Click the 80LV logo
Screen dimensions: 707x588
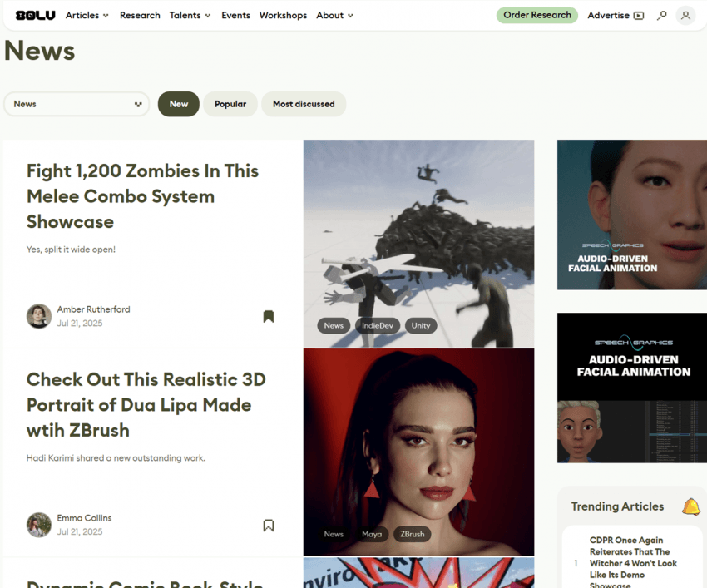click(35, 15)
